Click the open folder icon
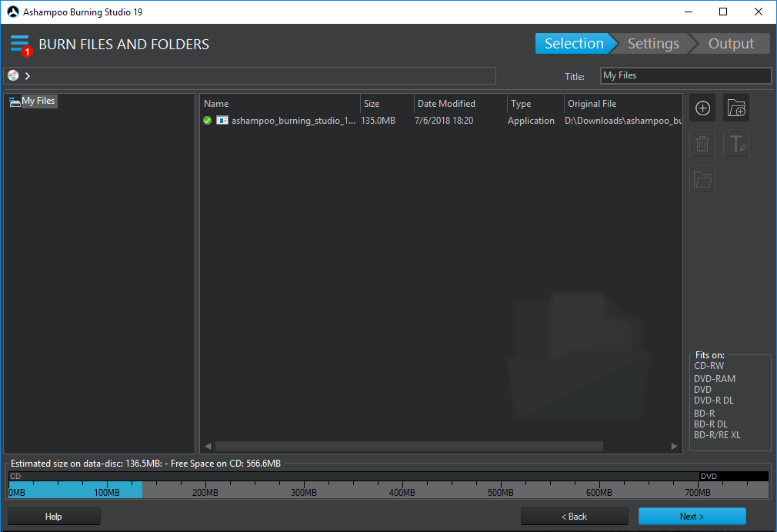 point(702,179)
